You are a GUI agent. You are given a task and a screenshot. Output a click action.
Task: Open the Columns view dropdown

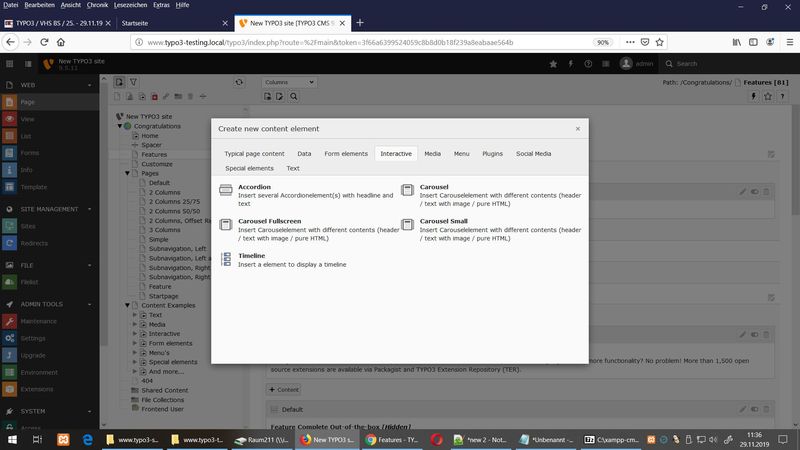pos(289,82)
